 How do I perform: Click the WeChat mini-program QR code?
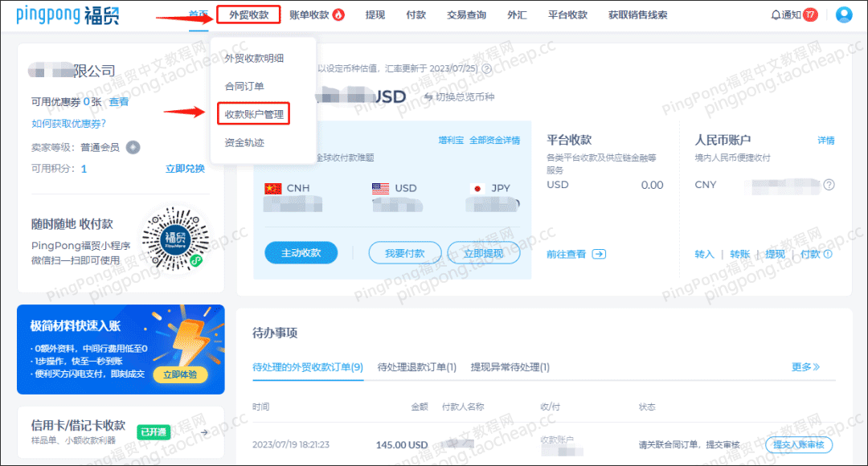tap(175, 239)
